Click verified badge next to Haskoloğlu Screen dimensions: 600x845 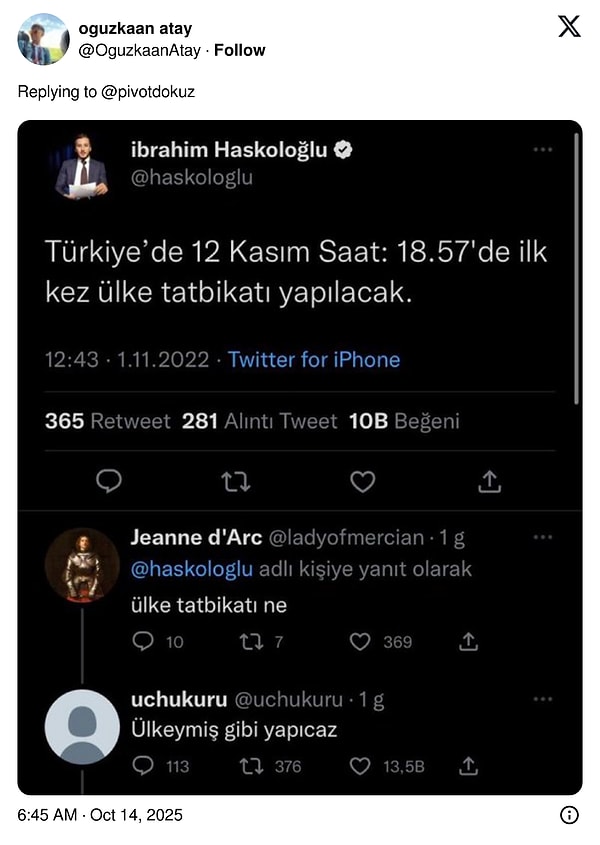point(346,150)
